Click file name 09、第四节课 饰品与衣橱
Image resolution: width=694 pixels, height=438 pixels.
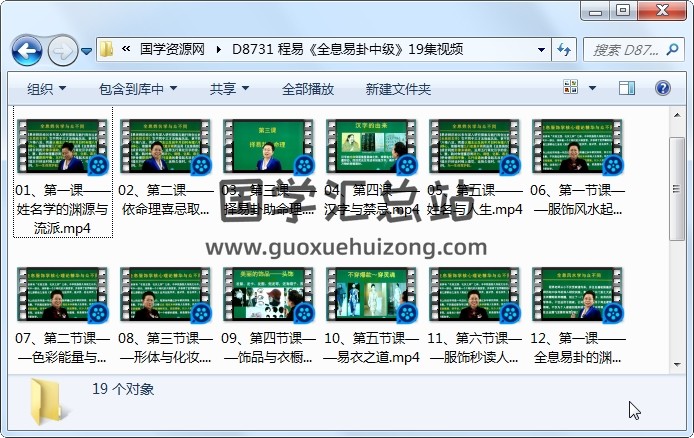269,348
